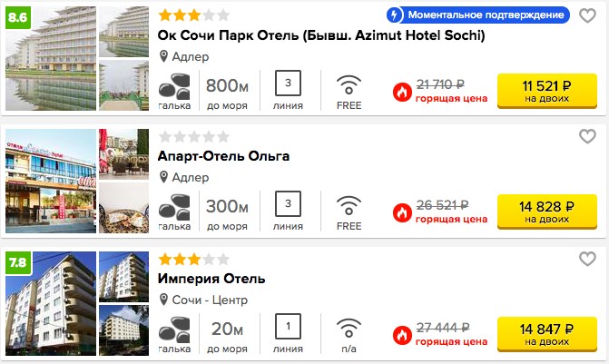Open Империя Отель hotel title link
609x364 pixels.
pyautogui.click(x=211, y=279)
